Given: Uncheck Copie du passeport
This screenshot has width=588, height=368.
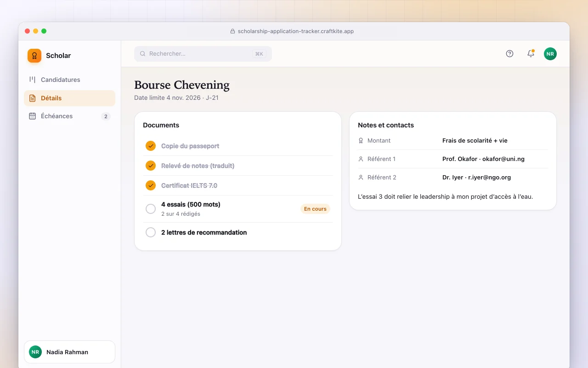Looking at the screenshot, I should pos(151,146).
